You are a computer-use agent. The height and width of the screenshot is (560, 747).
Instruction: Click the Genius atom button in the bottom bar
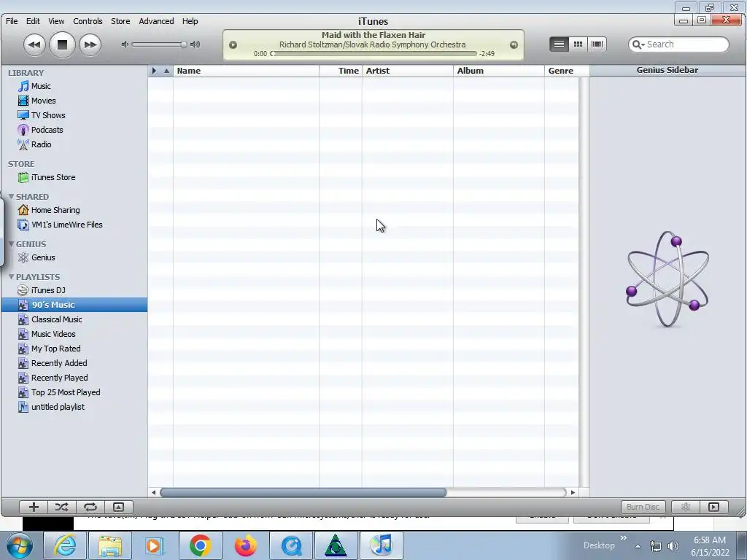click(685, 507)
